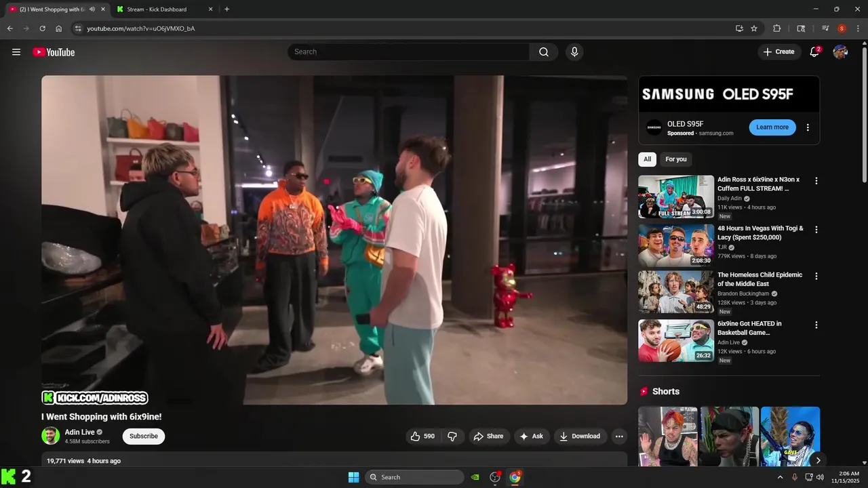Download the video
This screenshot has height=488, width=868.
[x=580, y=436]
